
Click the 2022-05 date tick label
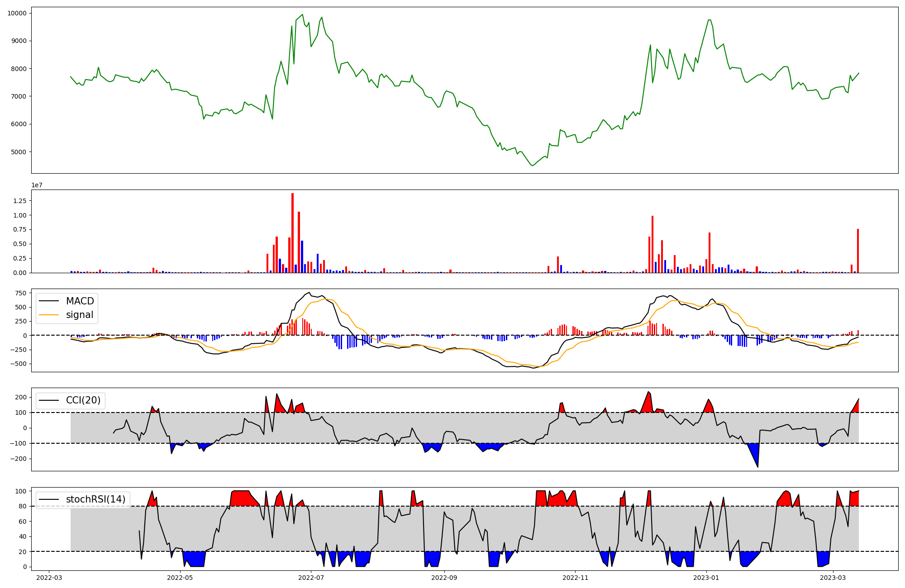pos(180,577)
